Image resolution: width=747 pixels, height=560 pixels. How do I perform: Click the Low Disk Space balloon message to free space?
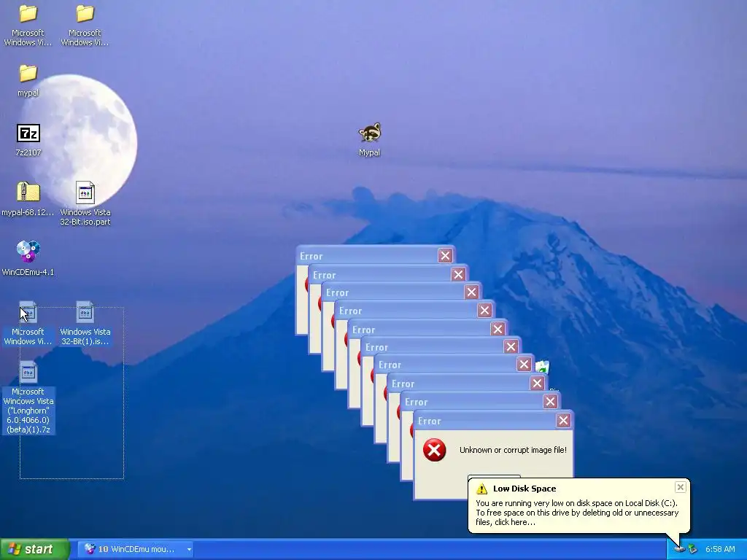(577, 513)
